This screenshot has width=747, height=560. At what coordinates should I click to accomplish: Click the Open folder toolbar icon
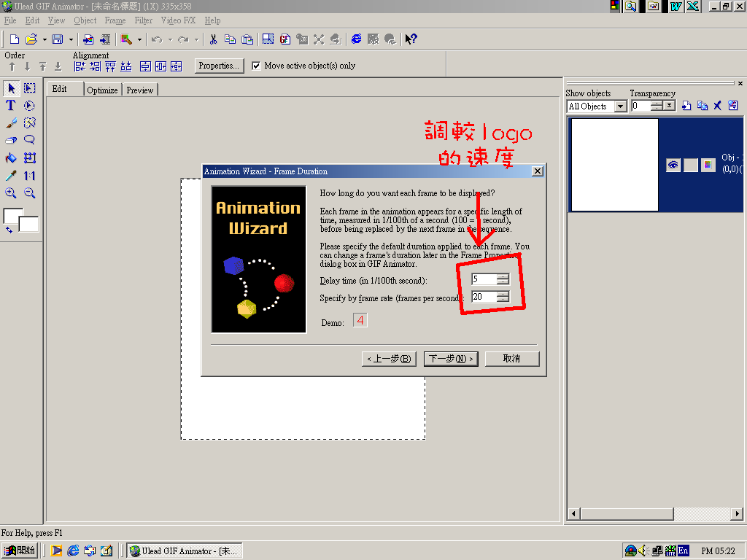[31, 39]
